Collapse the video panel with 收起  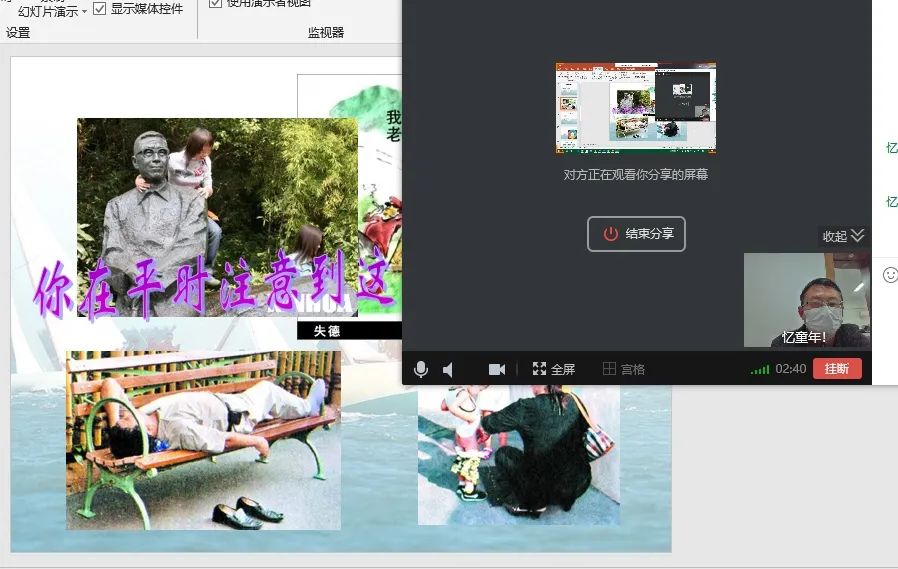(843, 236)
